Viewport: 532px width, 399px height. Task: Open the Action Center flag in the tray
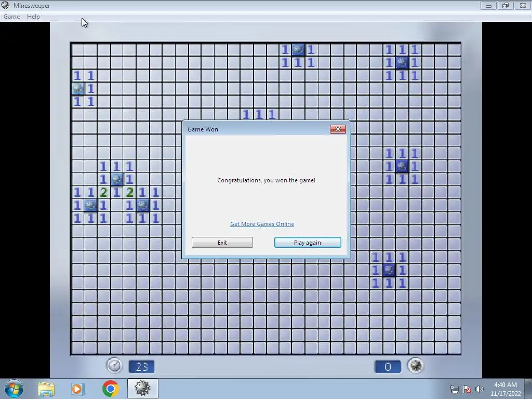[x=467, y=389]
